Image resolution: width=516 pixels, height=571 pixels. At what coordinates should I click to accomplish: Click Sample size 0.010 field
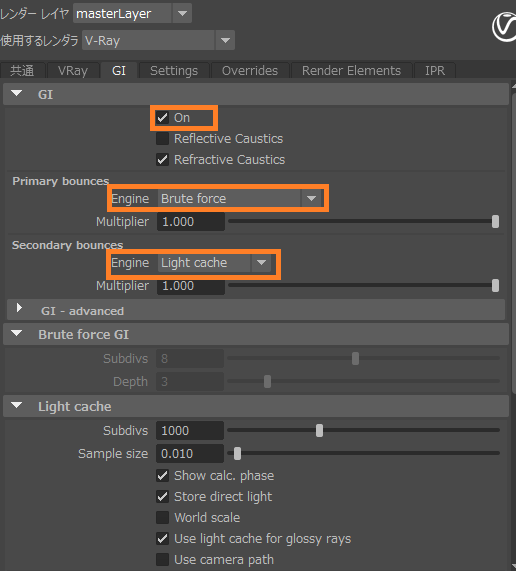point(190,453)
